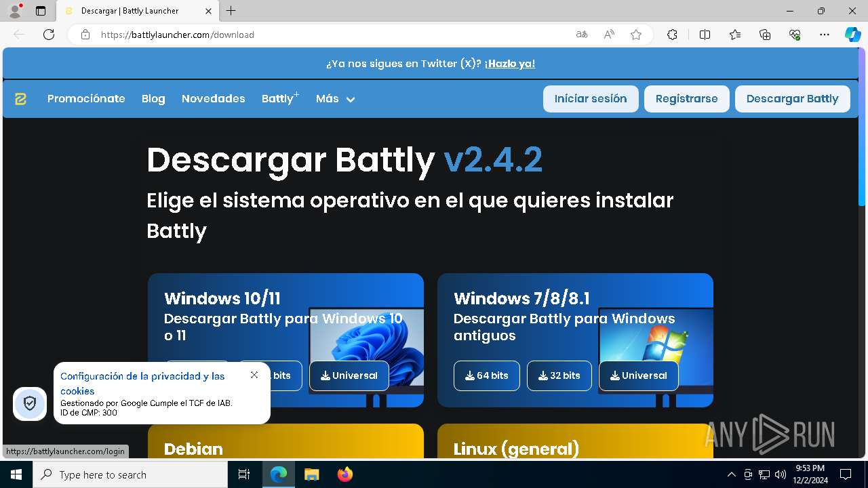Viewport: 868px width, 488px height.
Task: Open the Battly+ menu item
Action: click(280, 99)
